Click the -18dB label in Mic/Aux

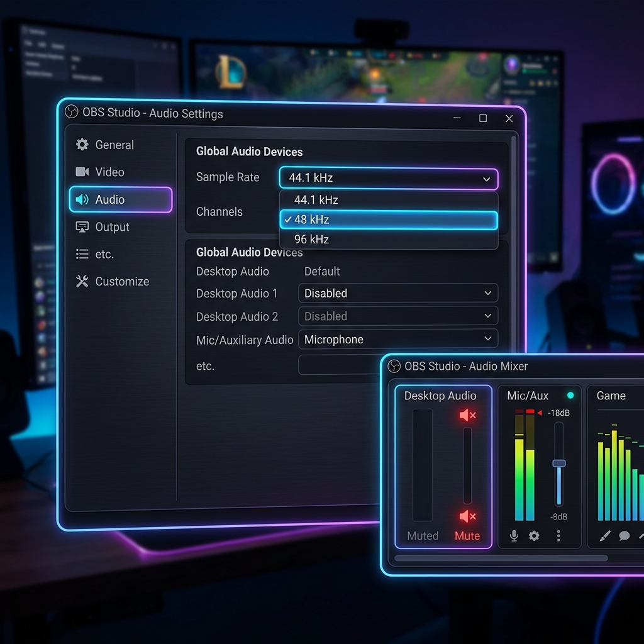pos(558,413)
